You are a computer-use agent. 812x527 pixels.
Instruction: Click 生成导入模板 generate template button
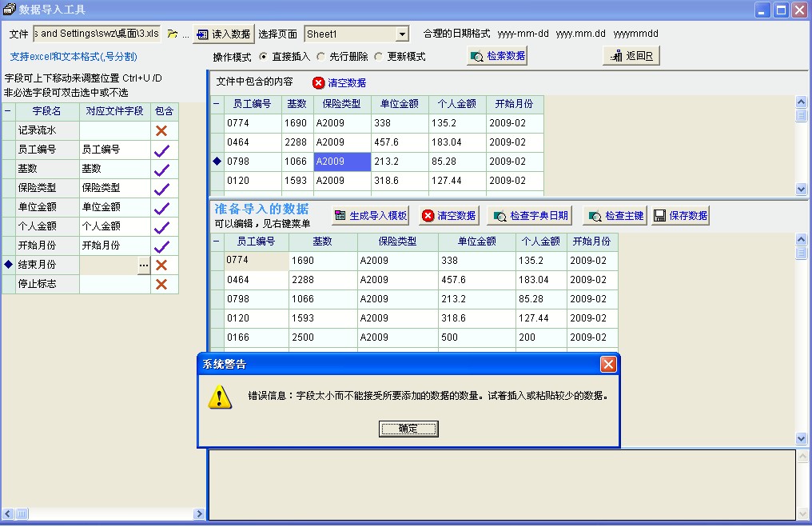click(370, 216)
